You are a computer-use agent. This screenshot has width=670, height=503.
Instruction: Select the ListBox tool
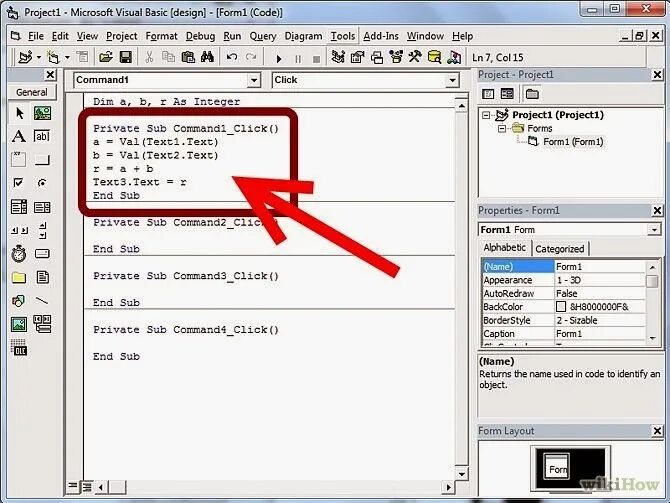pyautogui.click(x=42, y=207)
